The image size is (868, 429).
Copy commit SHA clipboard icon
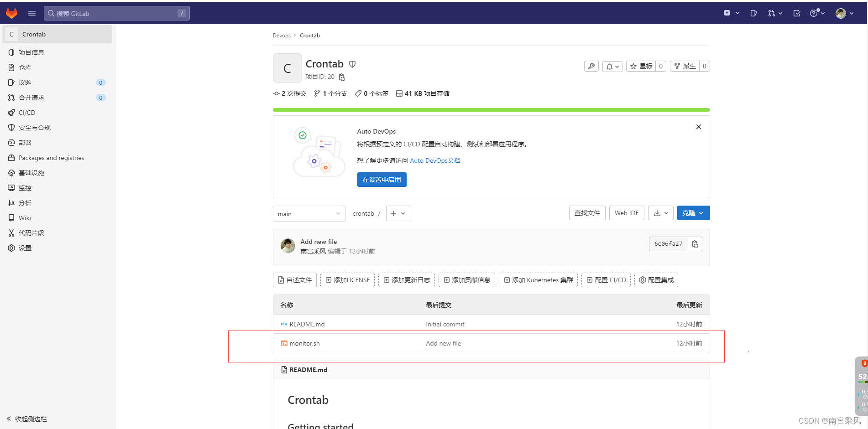695,244
